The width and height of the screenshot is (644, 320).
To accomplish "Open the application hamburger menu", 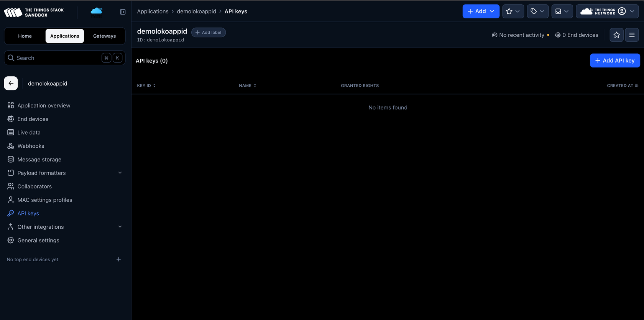I will 632,35.
